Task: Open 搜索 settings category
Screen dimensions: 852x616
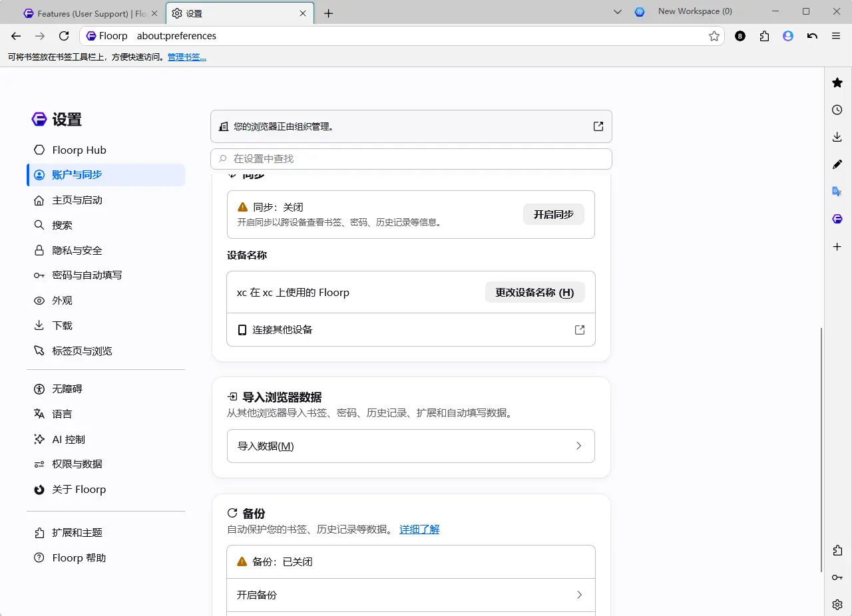Action: click(x=106, y=226)
